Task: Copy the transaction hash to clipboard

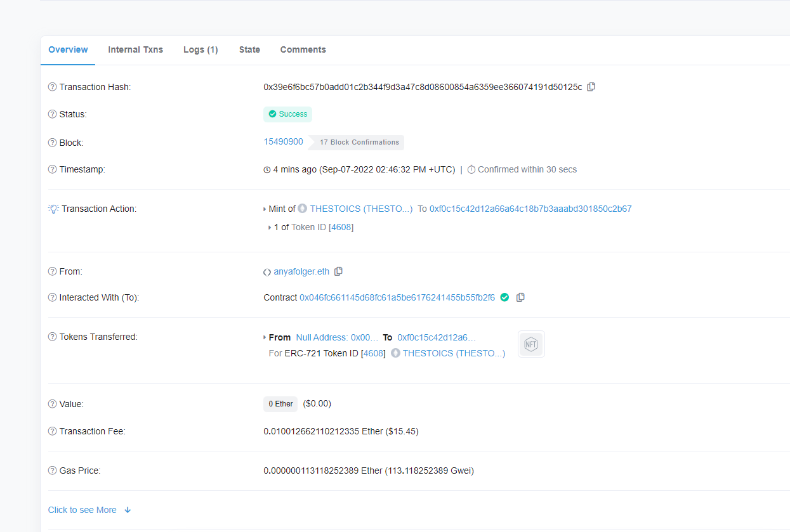Action: click(591, 87)
